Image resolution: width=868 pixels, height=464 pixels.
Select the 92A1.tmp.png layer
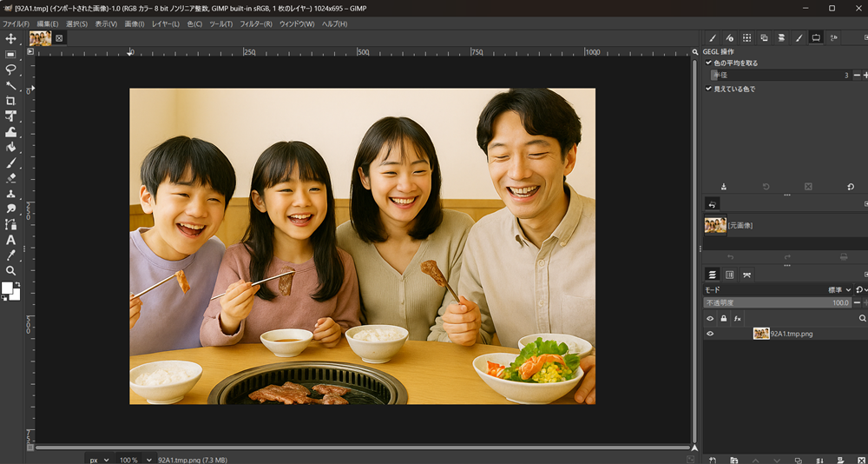(x=786, y=334)
